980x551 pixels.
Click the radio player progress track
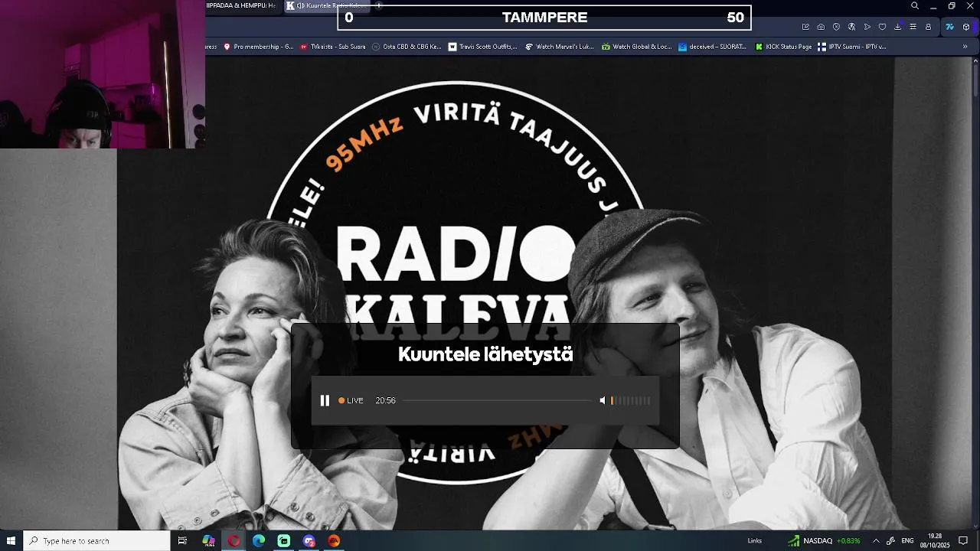(497, 400)
